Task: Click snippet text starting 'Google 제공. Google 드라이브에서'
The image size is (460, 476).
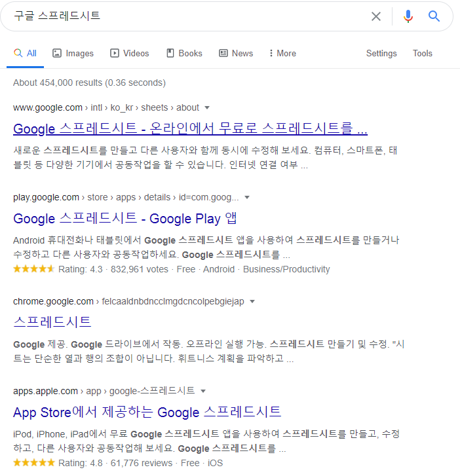Action: [209, 351]
